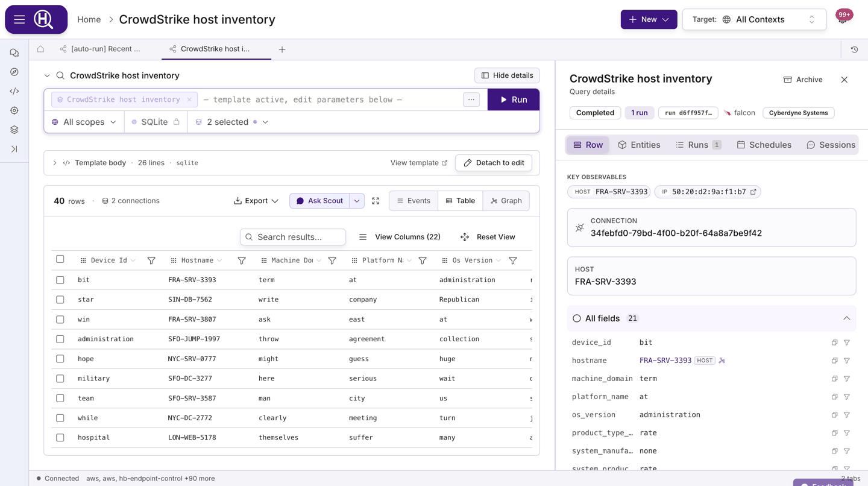This screenshot has width=868, height=486.
Task: Check the row for LON-WEB-5178
Action: tap(60, 438)
